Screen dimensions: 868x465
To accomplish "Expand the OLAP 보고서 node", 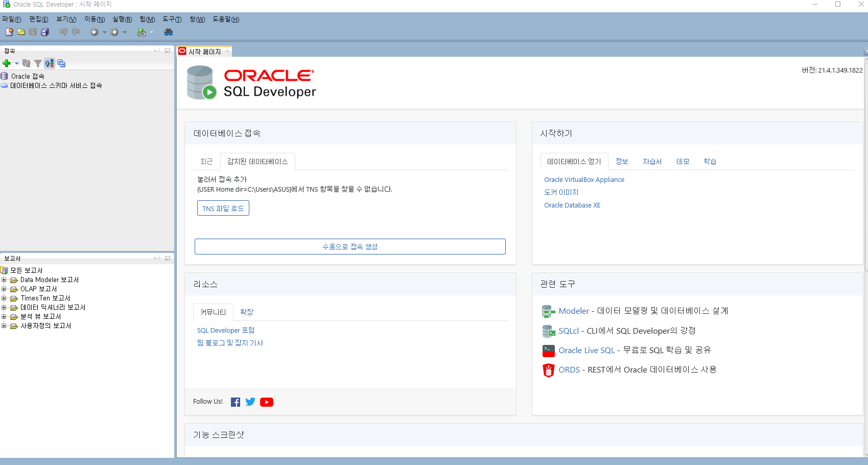I will (4, 289).
